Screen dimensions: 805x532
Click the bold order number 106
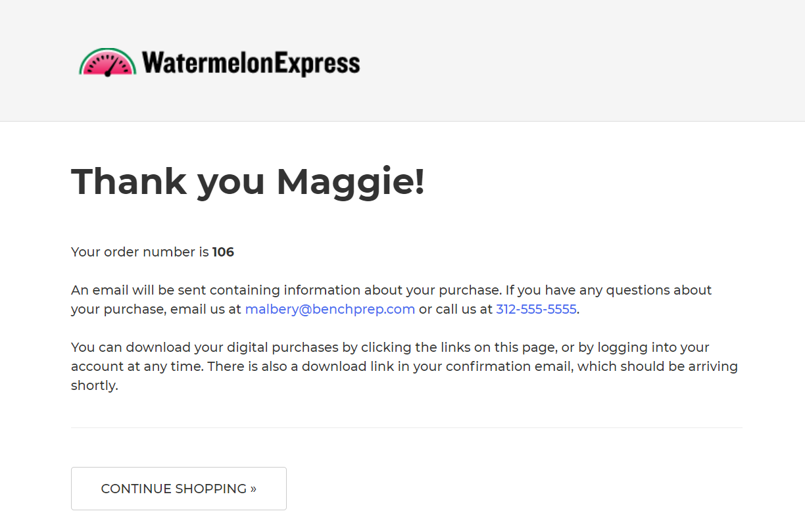(223, 252)
